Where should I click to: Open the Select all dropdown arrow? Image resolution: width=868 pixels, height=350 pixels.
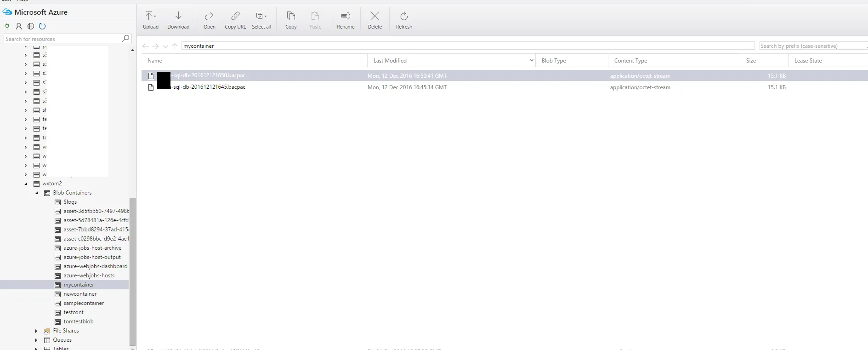(x=266, y=16)
